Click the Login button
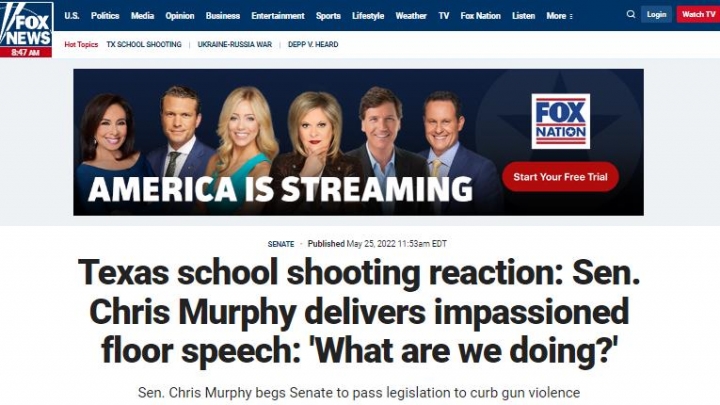This screenshot has width=720, height=405. pos(656,15)
